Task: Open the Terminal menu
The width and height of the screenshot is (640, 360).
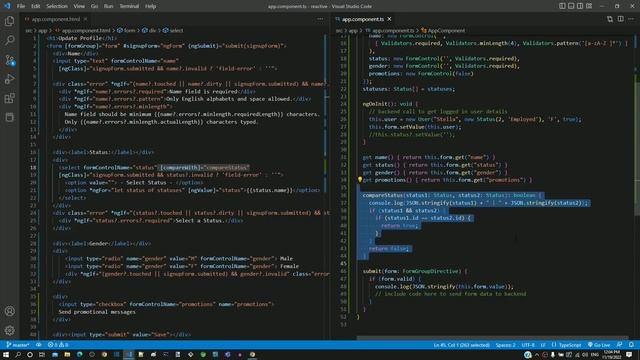Action: pos(129,6)
